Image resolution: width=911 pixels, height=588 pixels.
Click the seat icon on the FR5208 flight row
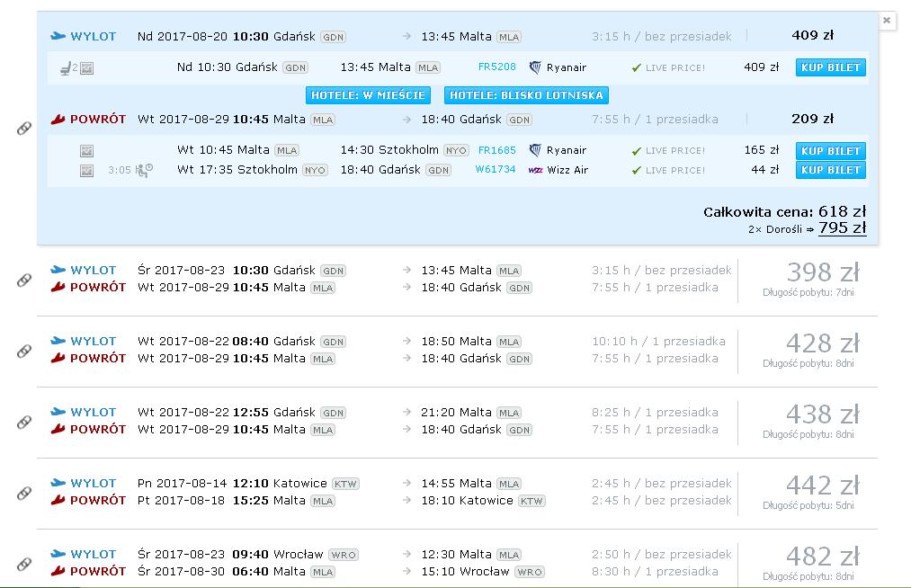pos(66,68)
